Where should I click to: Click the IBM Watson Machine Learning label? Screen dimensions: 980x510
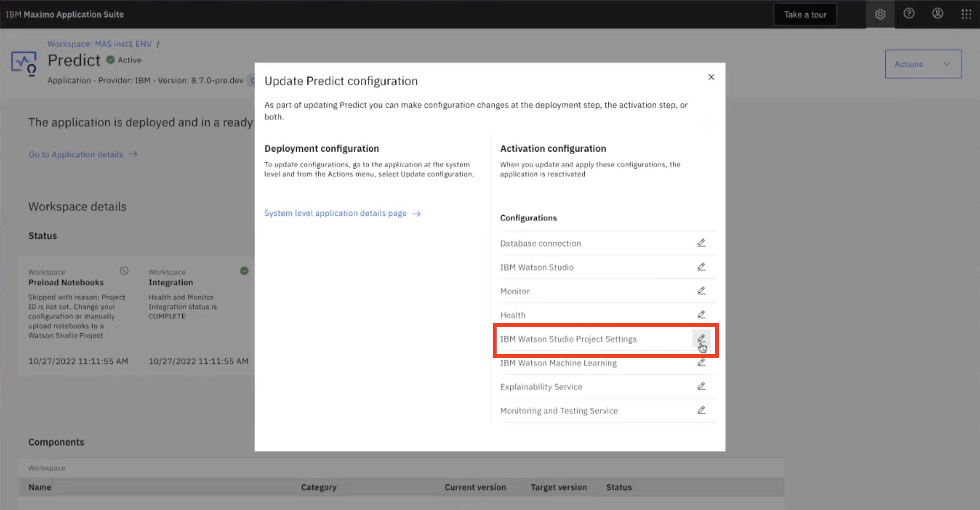pos(558,363)
